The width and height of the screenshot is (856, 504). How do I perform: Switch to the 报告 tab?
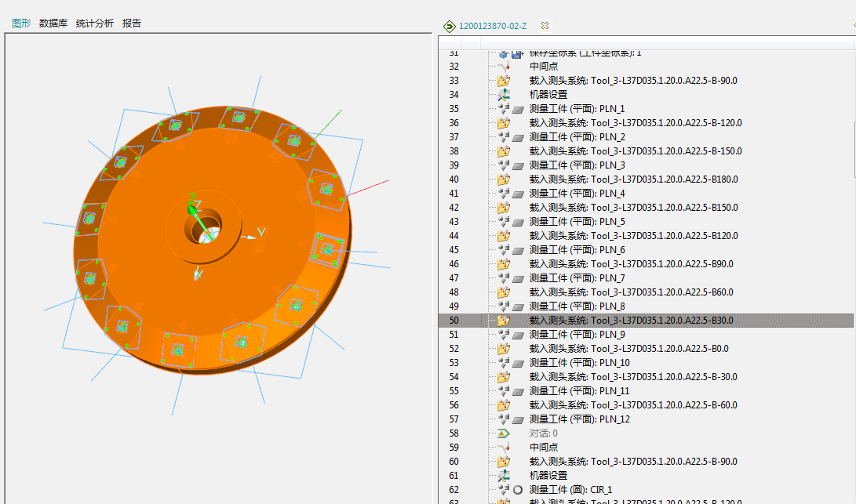pos(132,23)
